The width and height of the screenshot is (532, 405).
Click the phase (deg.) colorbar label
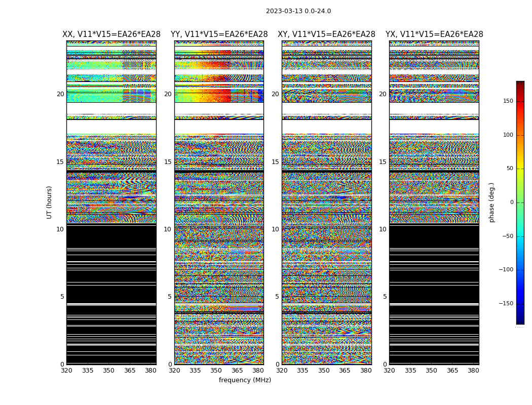pos(491,202)
